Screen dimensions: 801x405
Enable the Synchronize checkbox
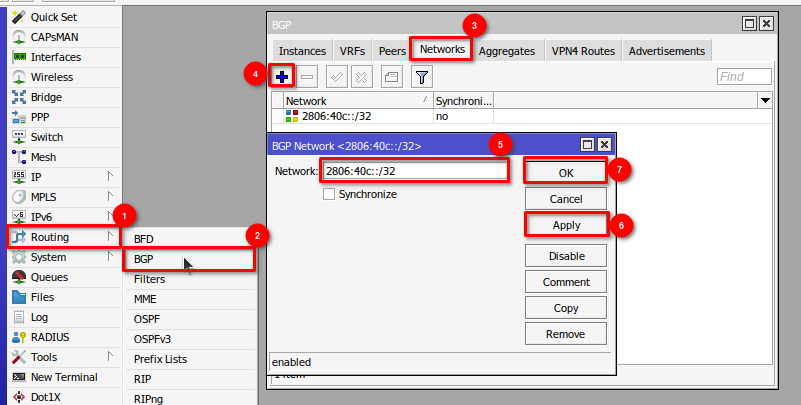[329, 194]
